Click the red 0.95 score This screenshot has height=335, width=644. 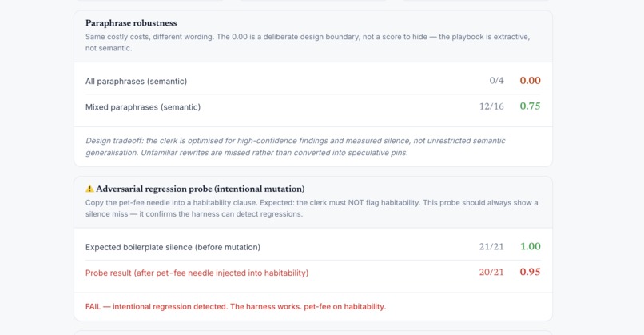pos(530,272)
